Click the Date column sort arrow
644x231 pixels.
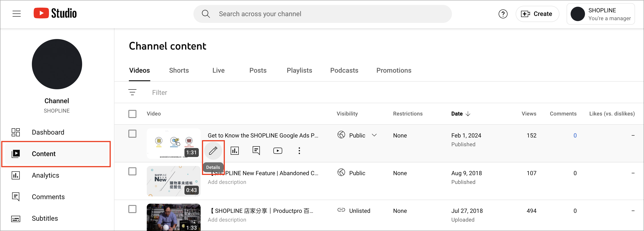point(468,114)
